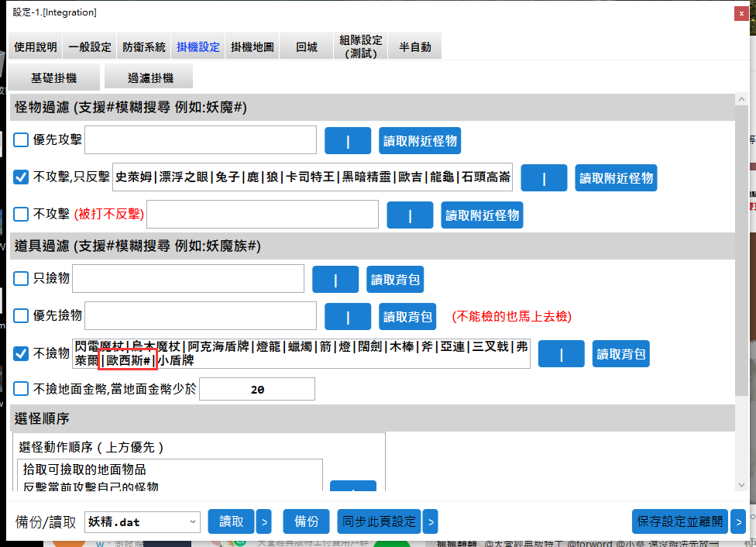The width and height of the screenshot is (756, 547).
Task: Insert separator via | button for 優先攻擊
Action: (348, 141)
